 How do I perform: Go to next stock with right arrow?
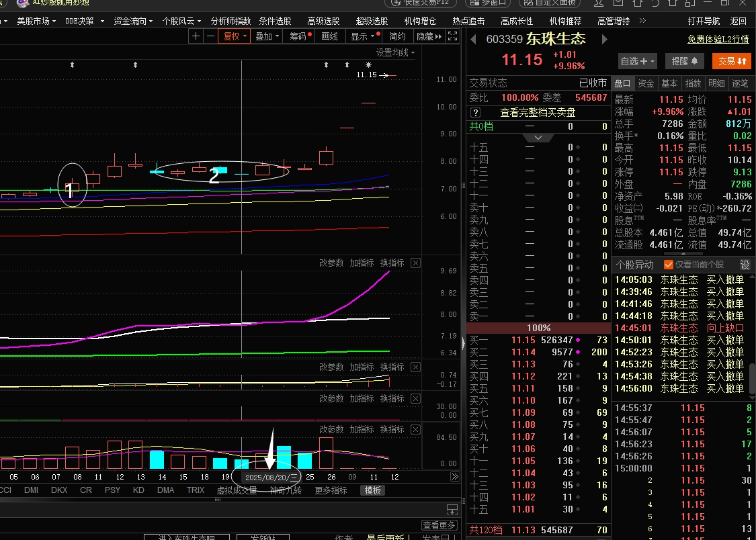tap(605, 40)
